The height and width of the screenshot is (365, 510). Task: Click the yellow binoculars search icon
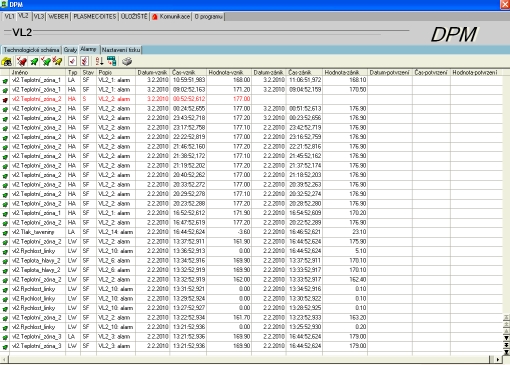(7, 61)
